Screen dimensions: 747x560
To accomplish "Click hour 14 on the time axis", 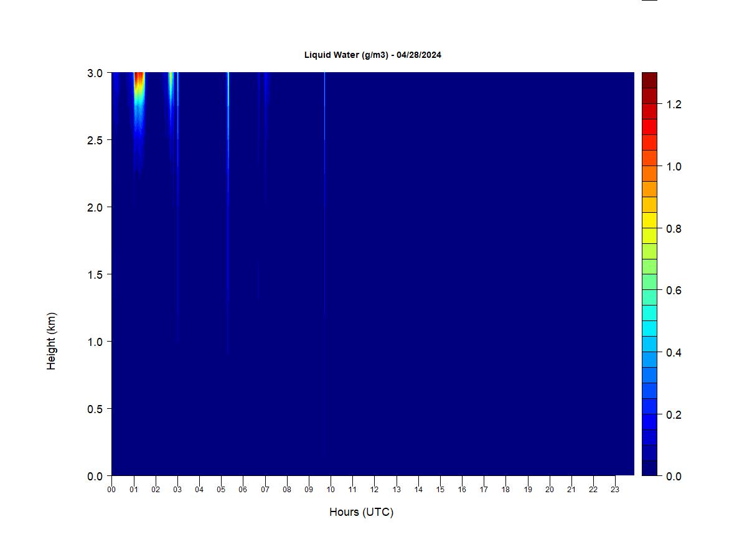I will (x=418, y=490).
